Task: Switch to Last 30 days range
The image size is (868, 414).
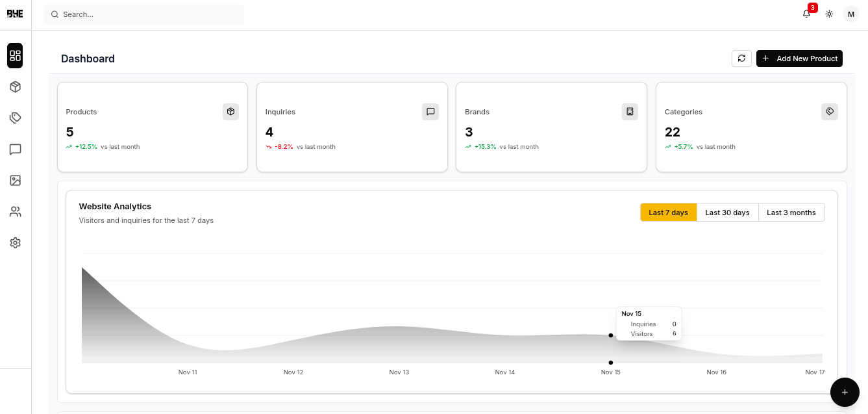Action: point(727,213)
